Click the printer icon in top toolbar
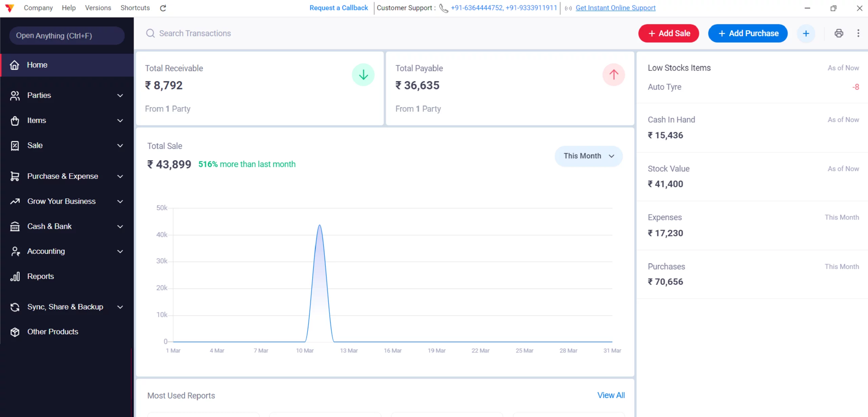868x417 pixels. [839, 33]
